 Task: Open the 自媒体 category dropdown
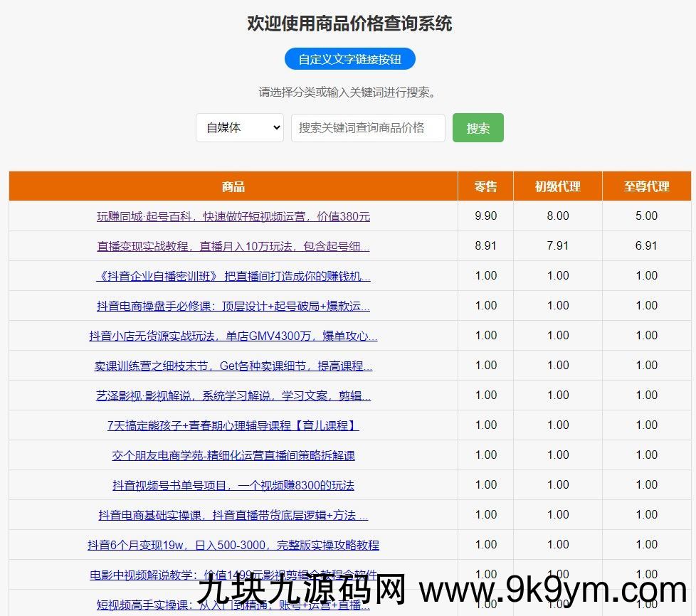pyautogui.click(x=240, y=128)
